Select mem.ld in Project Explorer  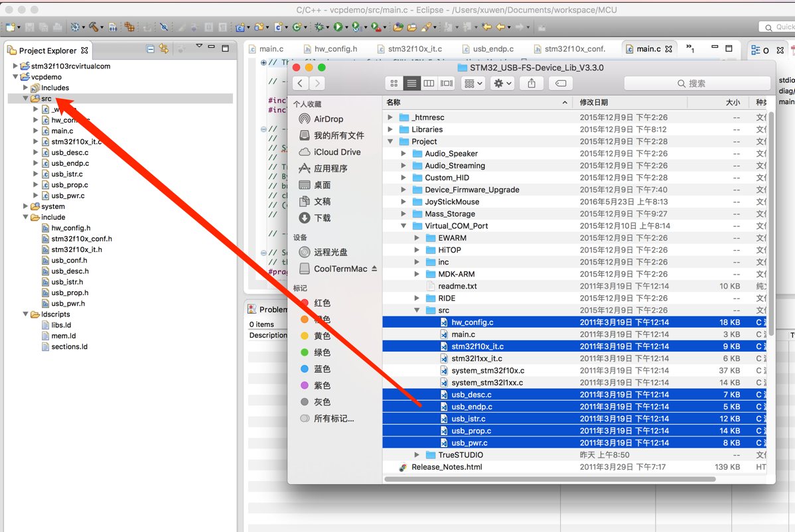click(x=63, y=336)
